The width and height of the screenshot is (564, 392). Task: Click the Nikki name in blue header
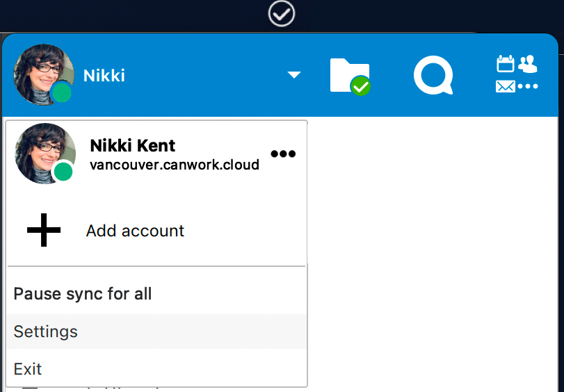[x=104, y=76]
